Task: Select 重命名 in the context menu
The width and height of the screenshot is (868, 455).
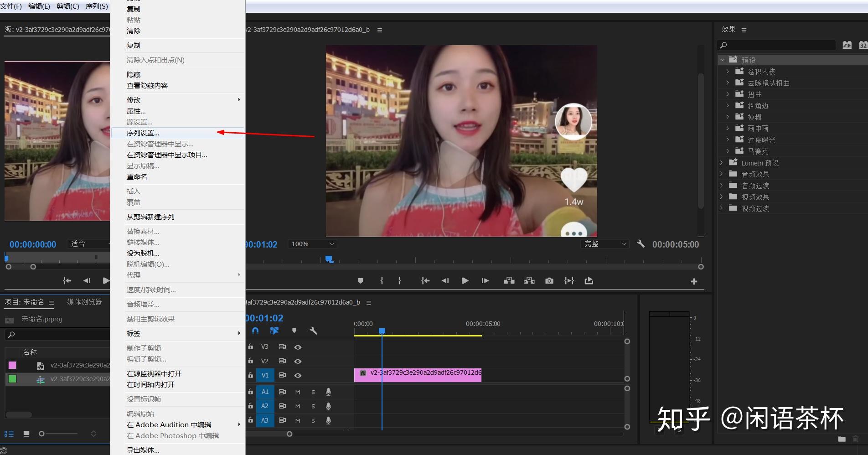Action: [137, 176]
